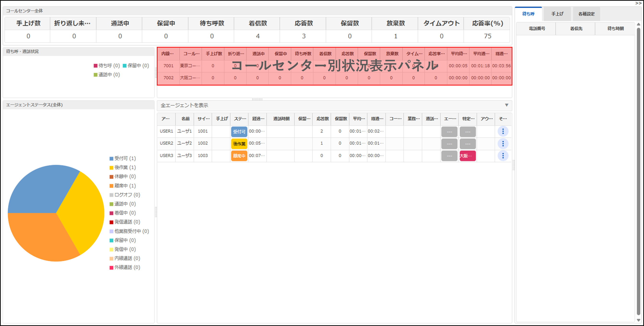644x326 pixels.
Task: Open USER1 row three-dot menu
Action: coord(503,131)
